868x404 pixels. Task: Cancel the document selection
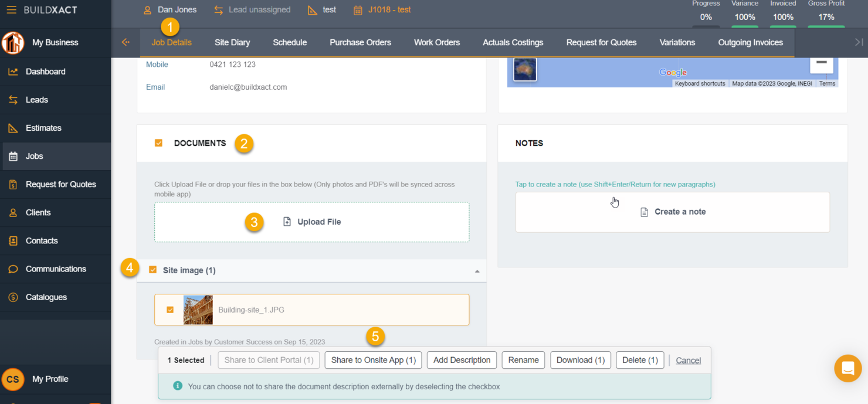[688, 359]
